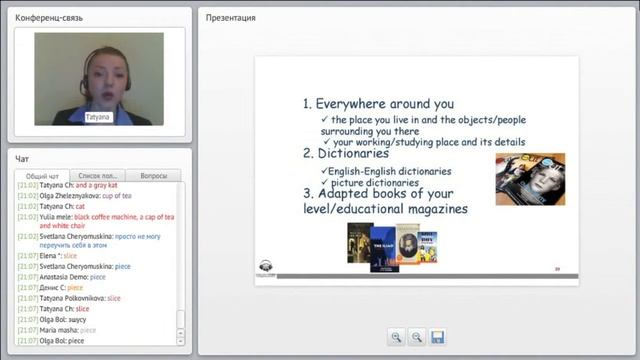Click slide heading '2. Dictionaries'
Image resolution: width=640 pixels, height=360 pixels.
(346, 153)
